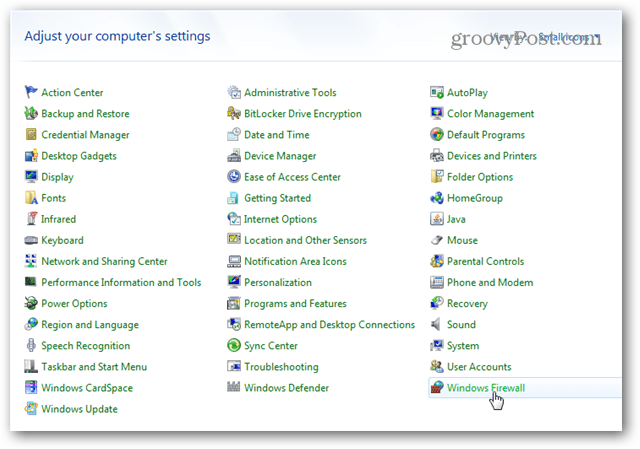Screen dimensions: 640x449
Task: Open RemoteApp and Desktop Connections link
Action: tap(329, 324)
